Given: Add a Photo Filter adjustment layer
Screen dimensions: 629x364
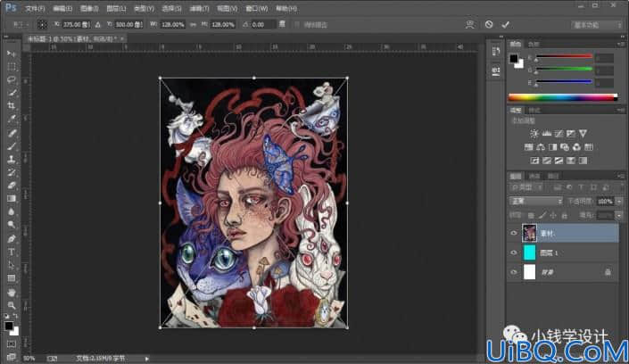Looking at the screenshot, I should 565,147.
